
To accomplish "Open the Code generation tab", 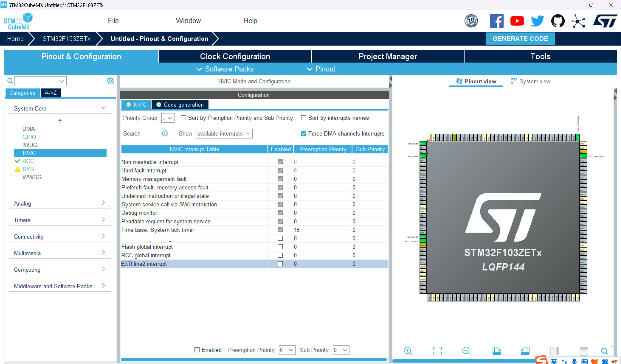I will click(180, 105).
